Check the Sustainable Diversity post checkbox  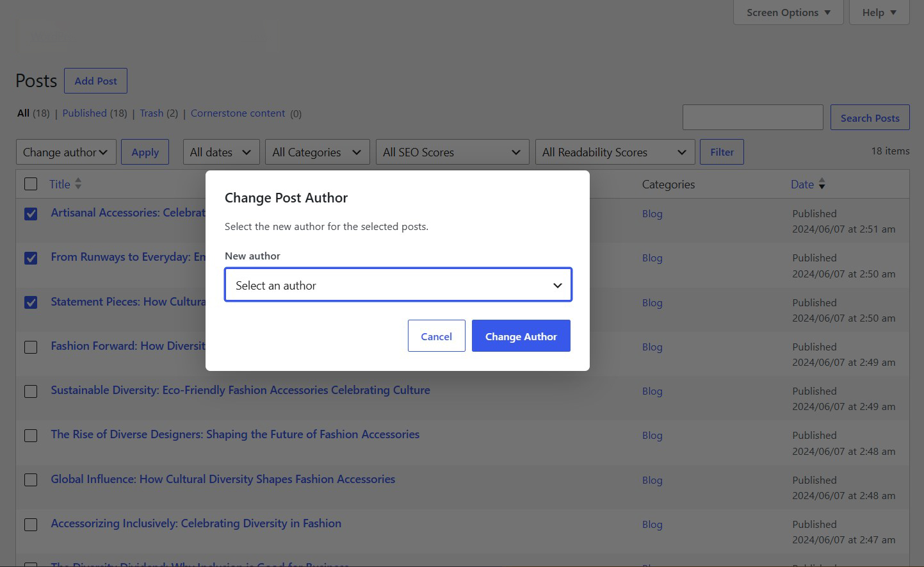[31, 391]
